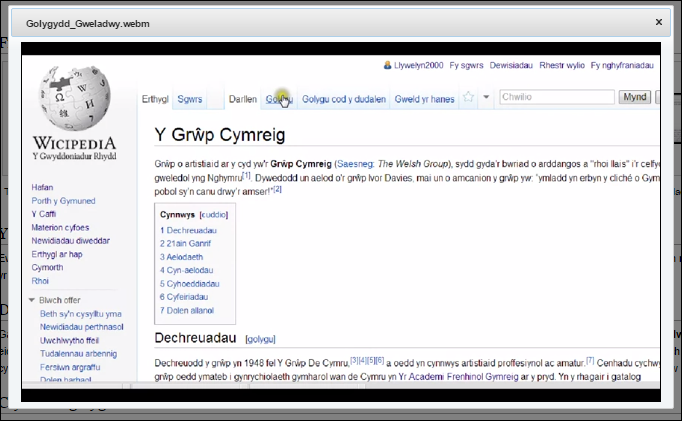This screenshot has height=421, width=682.
Task: Close the Golygydd_Gweladwy.webm dialog
Action: coord(659,22)
